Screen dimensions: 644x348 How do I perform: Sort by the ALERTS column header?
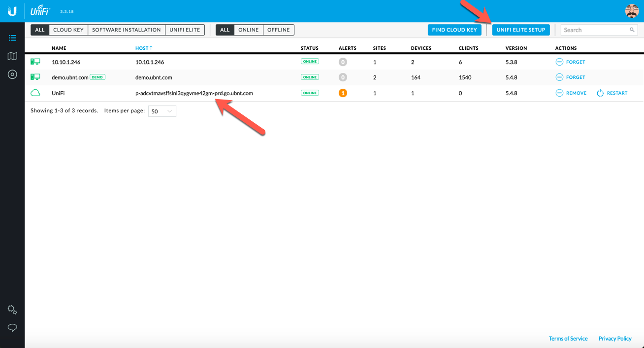(x=348, y=48)
